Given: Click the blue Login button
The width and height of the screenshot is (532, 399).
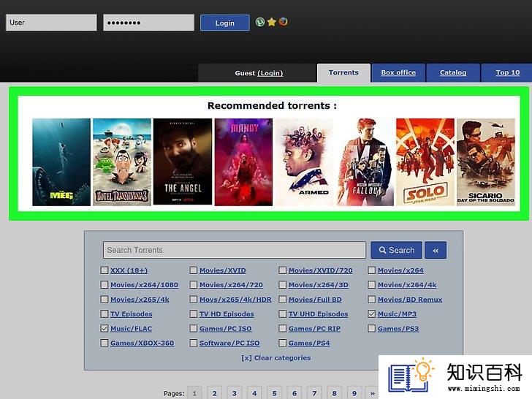Looking at the screenshot, I should pyautogui.click(x=224, y=23).
